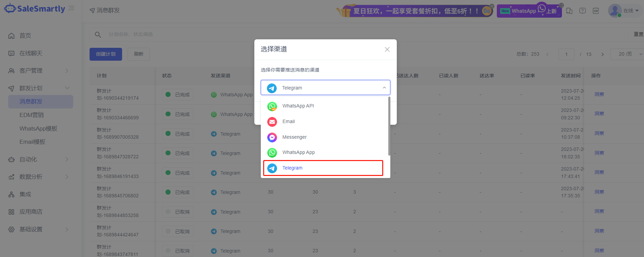The height and width of the screenshot is (257, 644).
Task: Click 已取消 status of plan 1689844424647
Action: (178, 232)
